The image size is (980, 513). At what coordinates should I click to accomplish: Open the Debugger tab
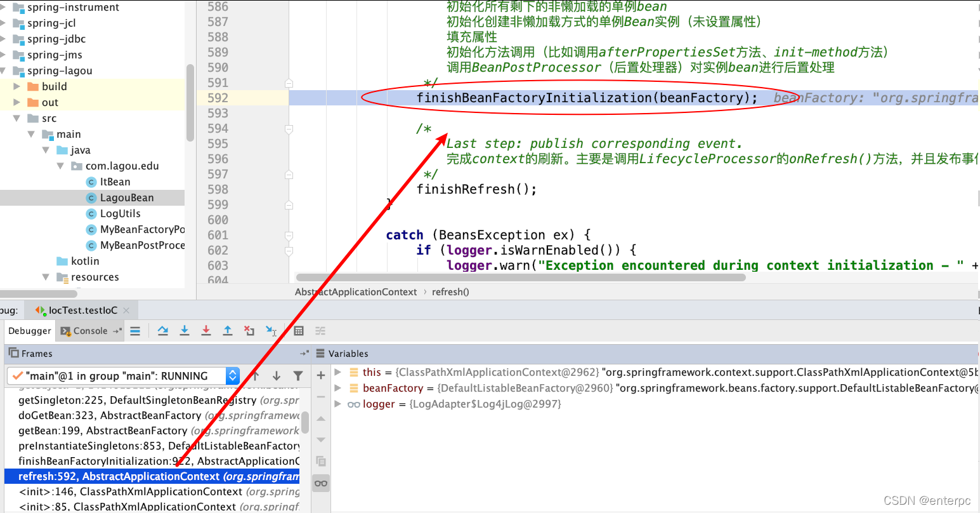(30, 331)
